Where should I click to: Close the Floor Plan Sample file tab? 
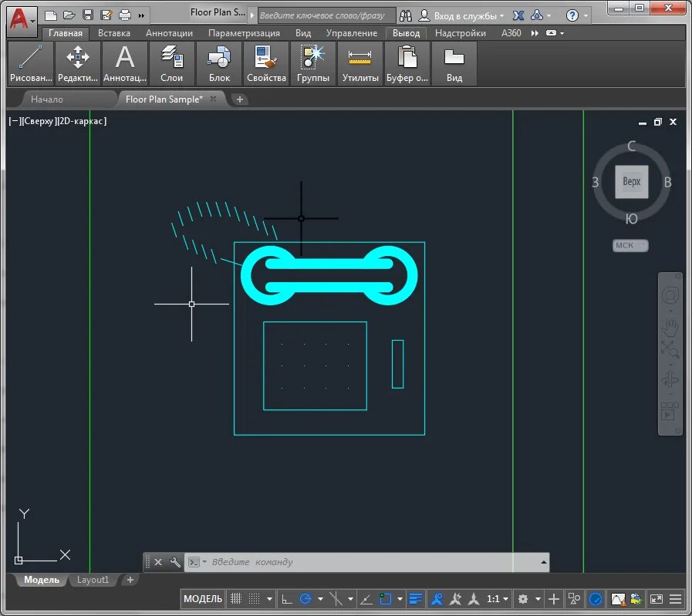[213, 99]
